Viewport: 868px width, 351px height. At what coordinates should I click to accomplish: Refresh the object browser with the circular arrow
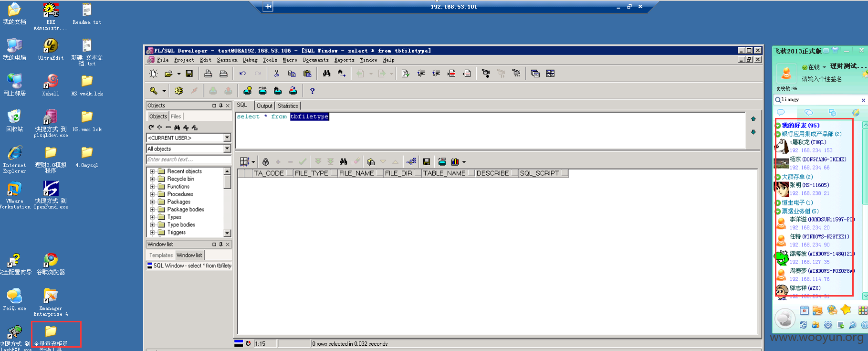[151, 128]
